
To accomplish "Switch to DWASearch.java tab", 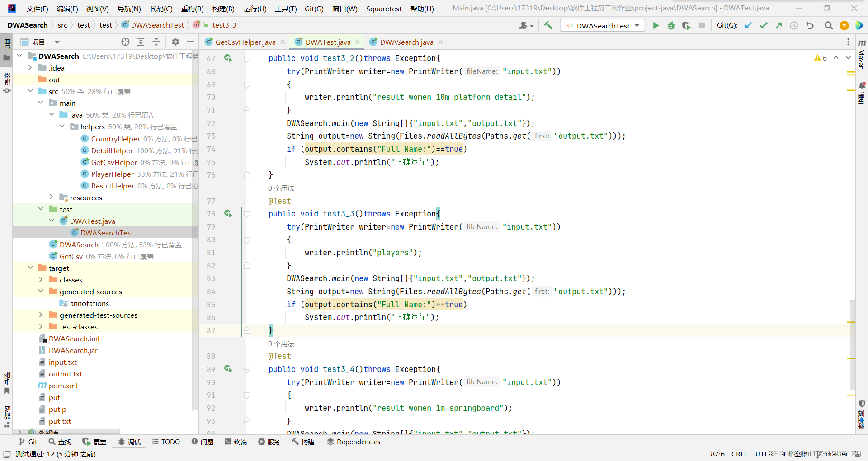I will [406, 42].
